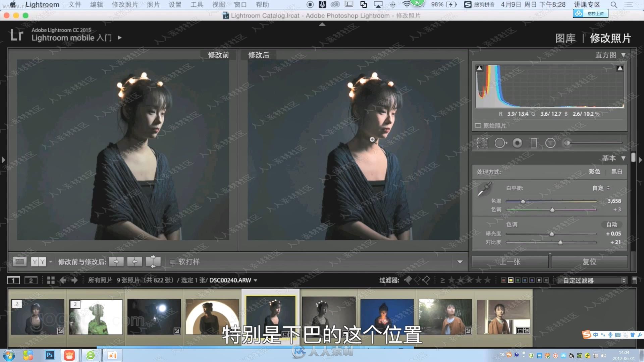This screenshot has width=644, height=362.
Task: Select the radial filter tool
Action: tap(550, 143)
